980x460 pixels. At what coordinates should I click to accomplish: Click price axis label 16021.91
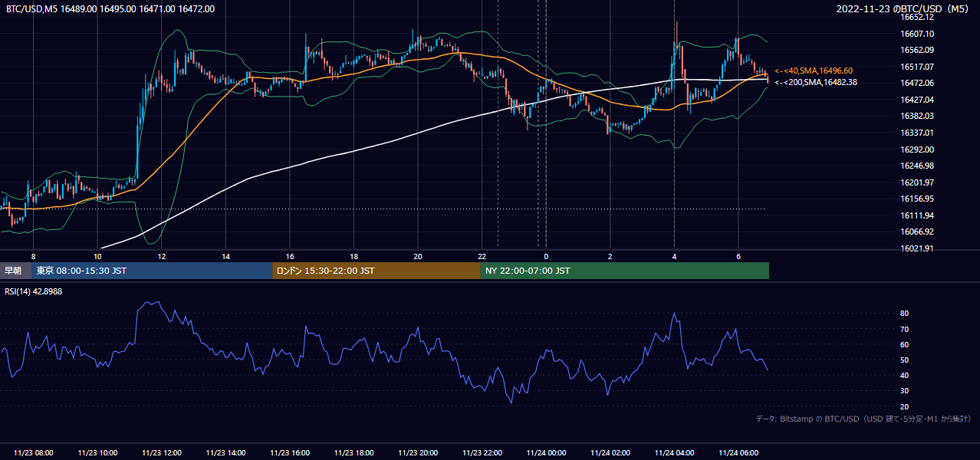coord(916,248)
